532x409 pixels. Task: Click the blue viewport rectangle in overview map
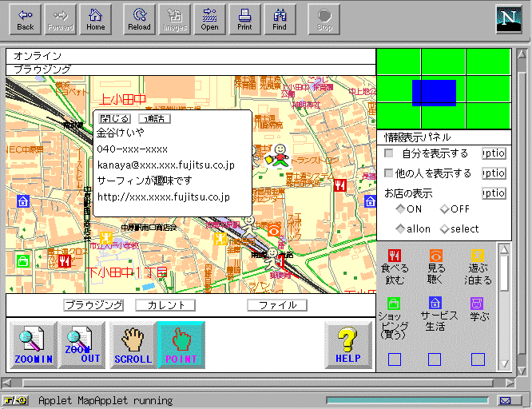[x=434, y=93]
